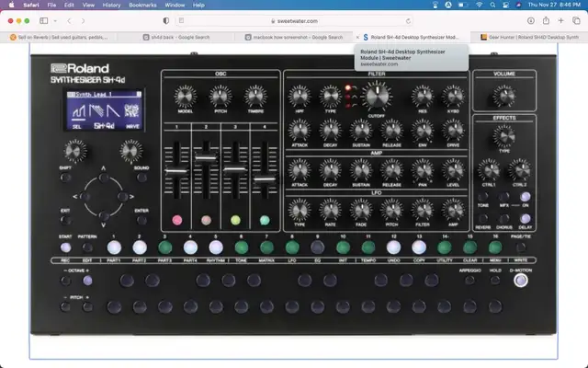Click the pink button under OSC fader 1
This screenshot has height=368, width=588.
(x=177, y=220)
